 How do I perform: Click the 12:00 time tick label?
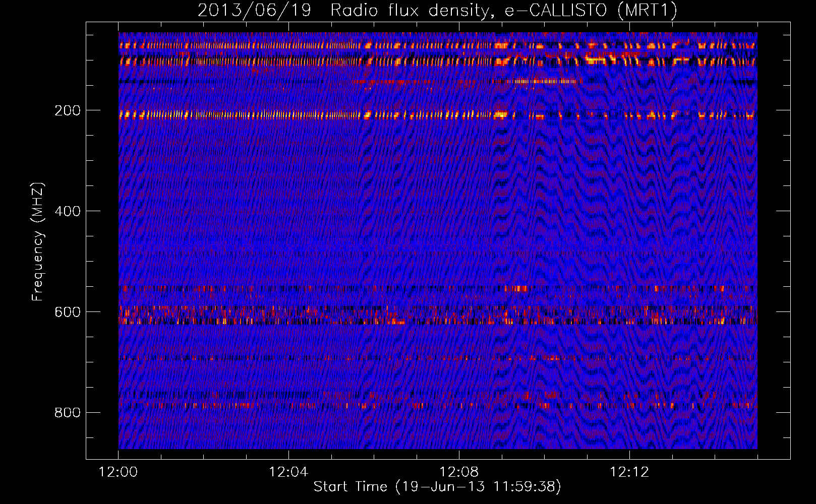[x=118, y=472]
